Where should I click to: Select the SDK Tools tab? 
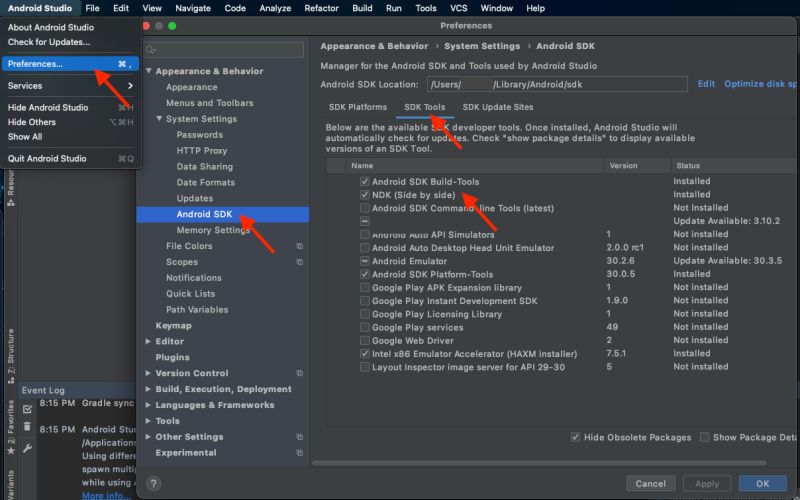(424, 107)
